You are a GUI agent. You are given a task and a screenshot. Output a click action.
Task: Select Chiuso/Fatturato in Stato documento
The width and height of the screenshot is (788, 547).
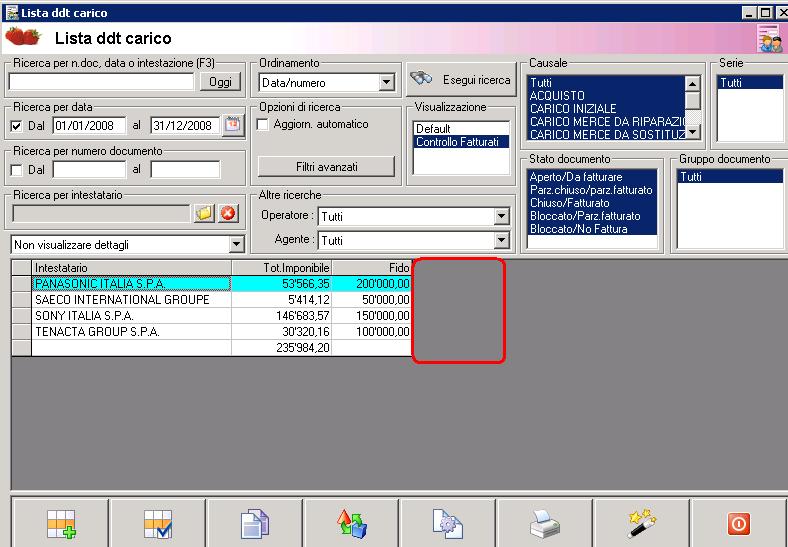click(592, 203)
